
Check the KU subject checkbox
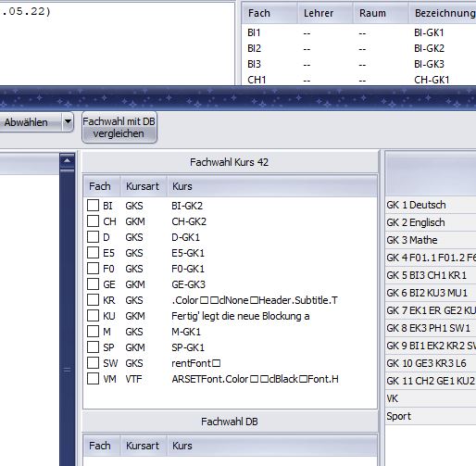click(93, 316)
